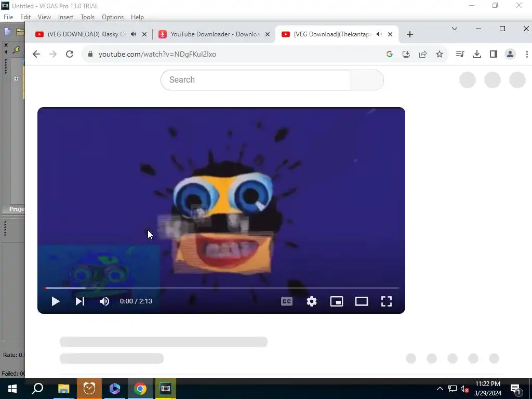Open network status tray icon
The height and width of the screenshot is (399, 532).
point(453,389)
